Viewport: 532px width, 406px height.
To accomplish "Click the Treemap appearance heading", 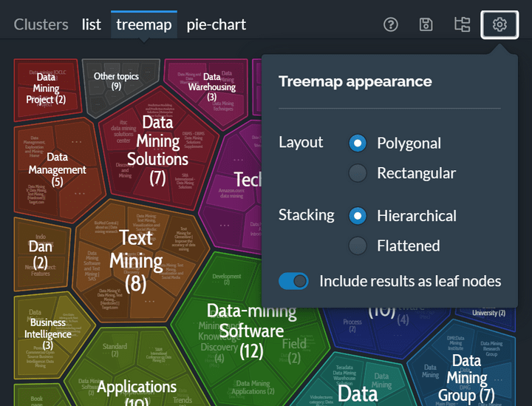I will click(355, 81).
